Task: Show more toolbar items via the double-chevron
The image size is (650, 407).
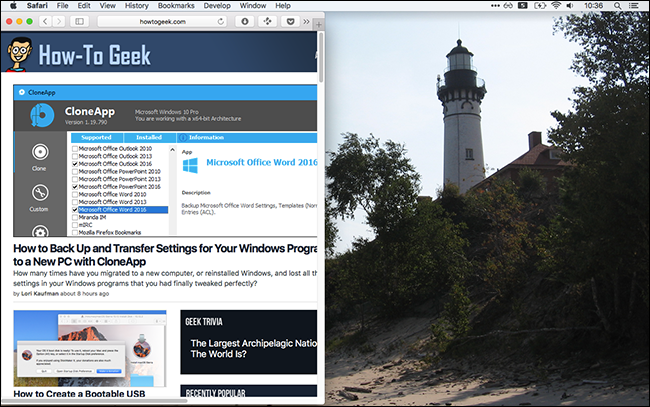Action: coord(306,22)
